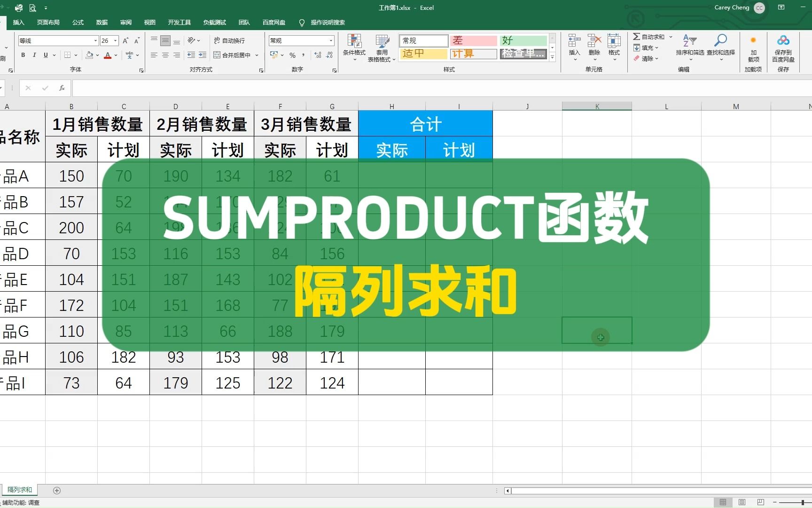Select the Font Color red swatch
The width and height of the screenshot is (812, 508).
pos(108,55)
